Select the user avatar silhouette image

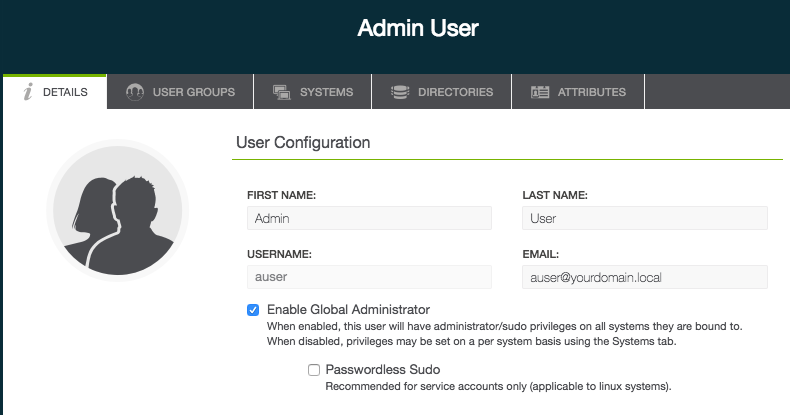(117, 211)
